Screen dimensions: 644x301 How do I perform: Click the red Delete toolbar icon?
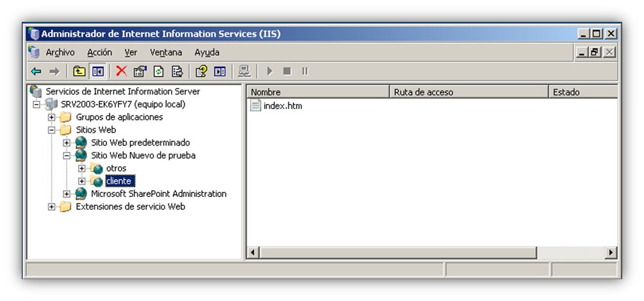121,71
